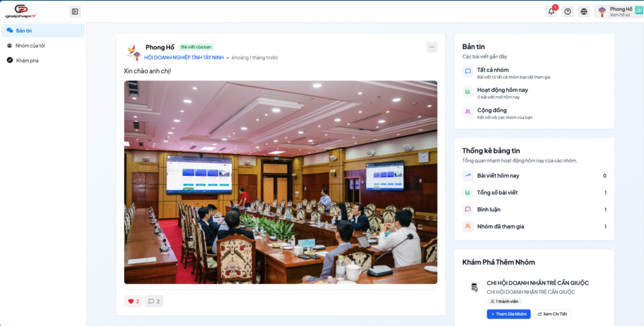The height and width of the screenshot is (326, 644).
Task: Click the Xem Chi Tiết button
Action: pos(552,314)
